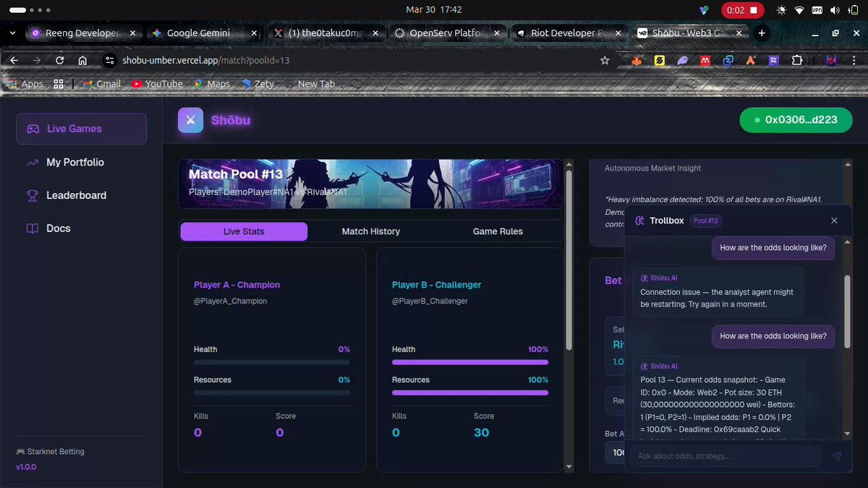
Task: Open the purple ghost wallet extension
Action: tap(682, 61)
